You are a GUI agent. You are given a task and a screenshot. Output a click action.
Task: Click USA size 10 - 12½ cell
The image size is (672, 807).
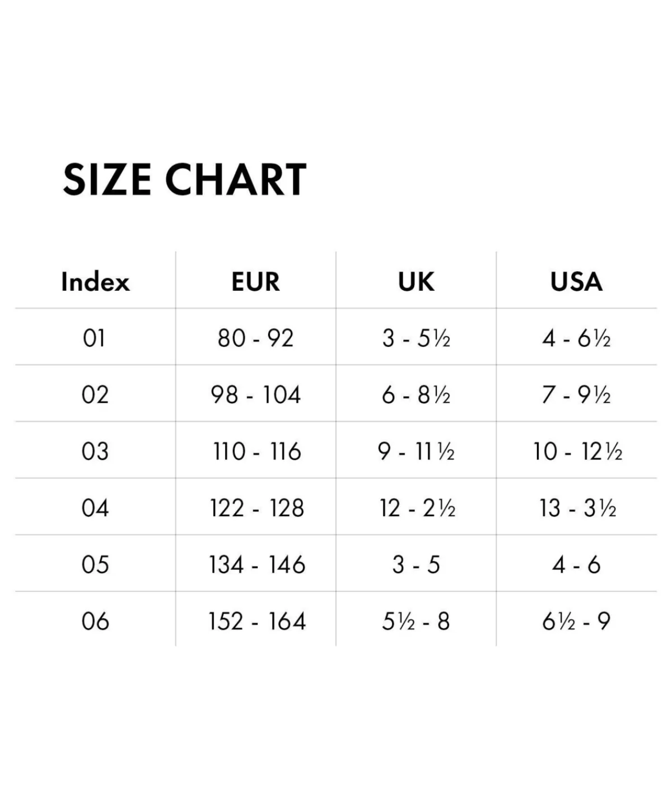577,452
